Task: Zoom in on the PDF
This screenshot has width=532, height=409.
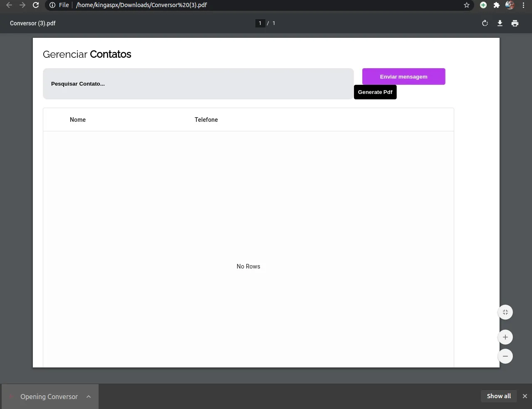Action: pos(505,337)
